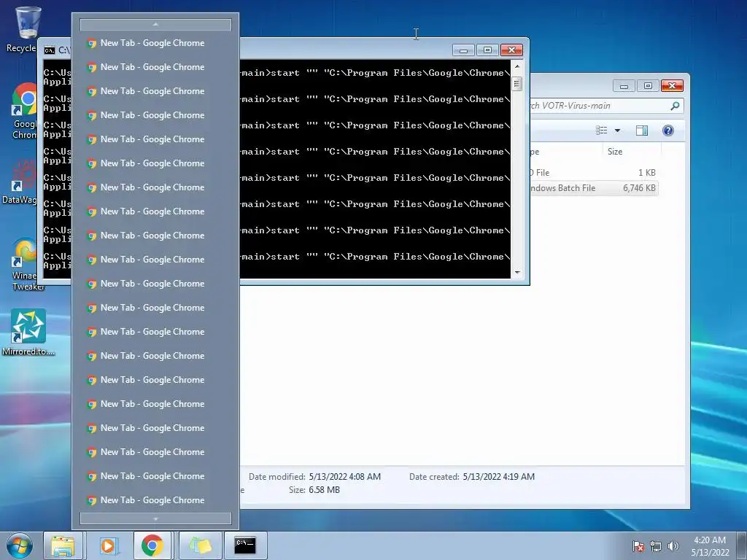Select the bottommost New Tab - Google Chrome entry
The height and width of the screenshot is (560, 747).
pos(155,500)
